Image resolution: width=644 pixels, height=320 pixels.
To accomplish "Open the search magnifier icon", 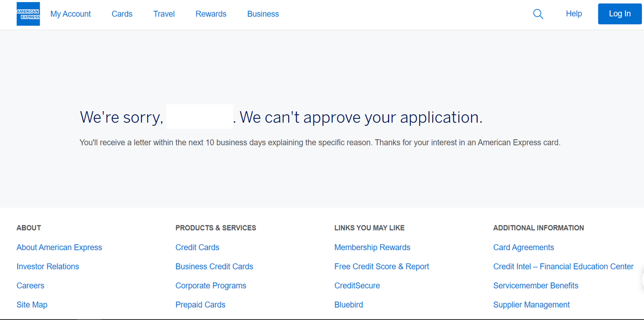I will pyautogui.click(x=538, y=14).
